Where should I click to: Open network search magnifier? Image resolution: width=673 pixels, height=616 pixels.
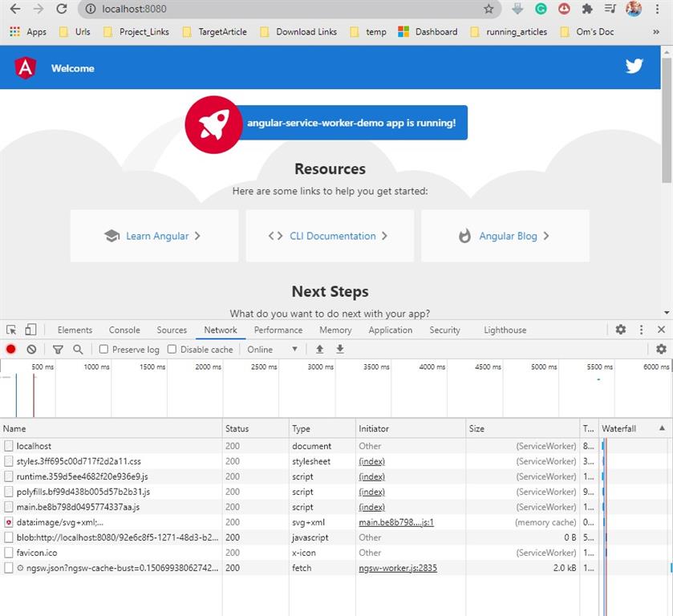click(x=78, y=350)
